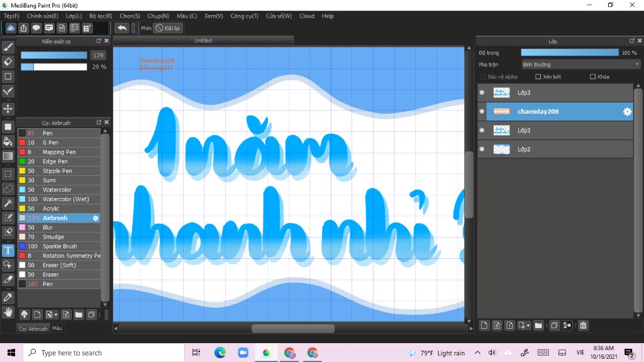Select the Eraser (Soft) brush

[x=59, y=265]
